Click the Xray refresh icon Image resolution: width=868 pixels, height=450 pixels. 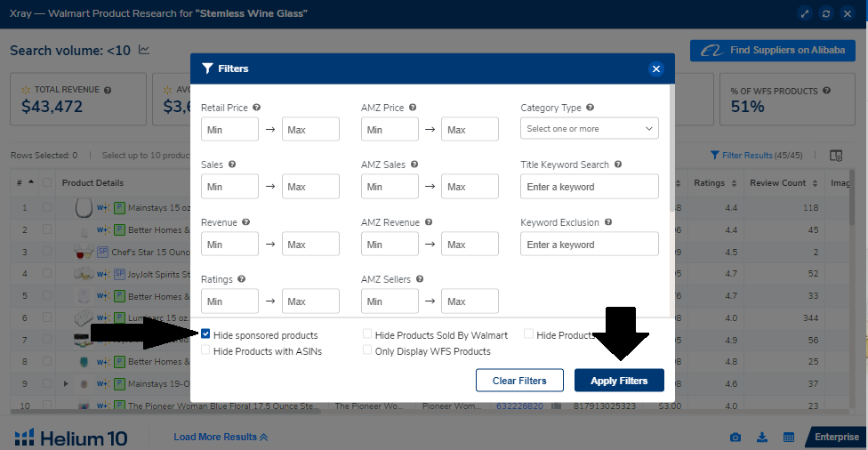point(826,13)
